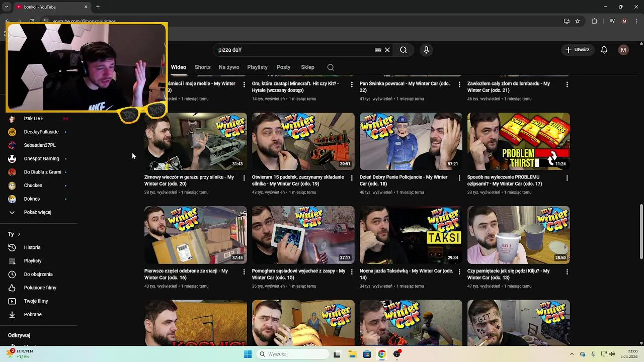The image size is (644, 362).
Task: Open title 'Czy pamiętacie jak się pędzi Kilju?'
Action: pyautogui.click(x=508, y=274)
